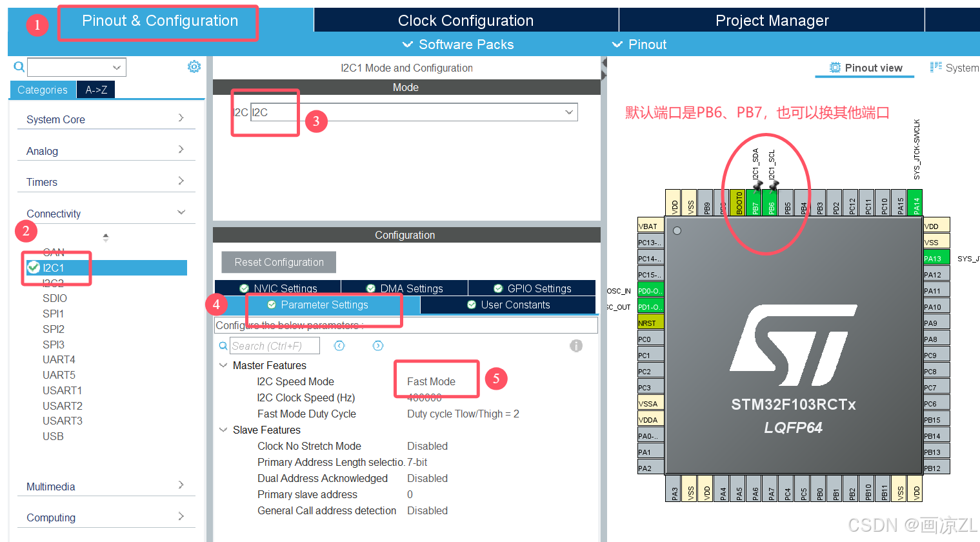Viewport: 980px width, 542px height.
Task: Collapse the Master Features section
Action: coord(223,365)
